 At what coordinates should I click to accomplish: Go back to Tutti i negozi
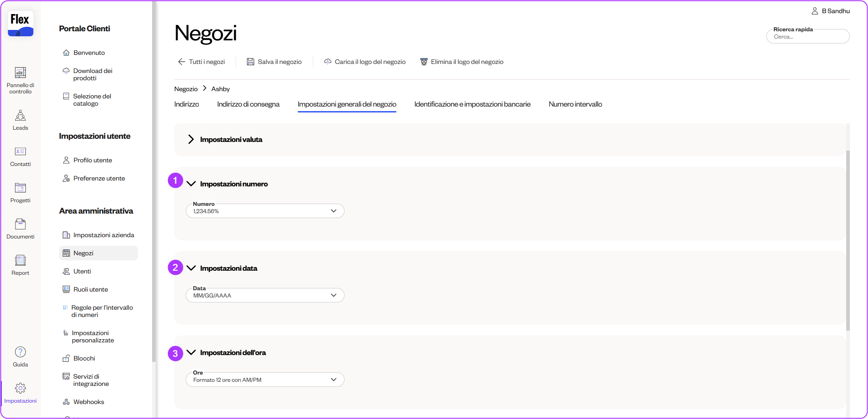[x=202, y=62]
